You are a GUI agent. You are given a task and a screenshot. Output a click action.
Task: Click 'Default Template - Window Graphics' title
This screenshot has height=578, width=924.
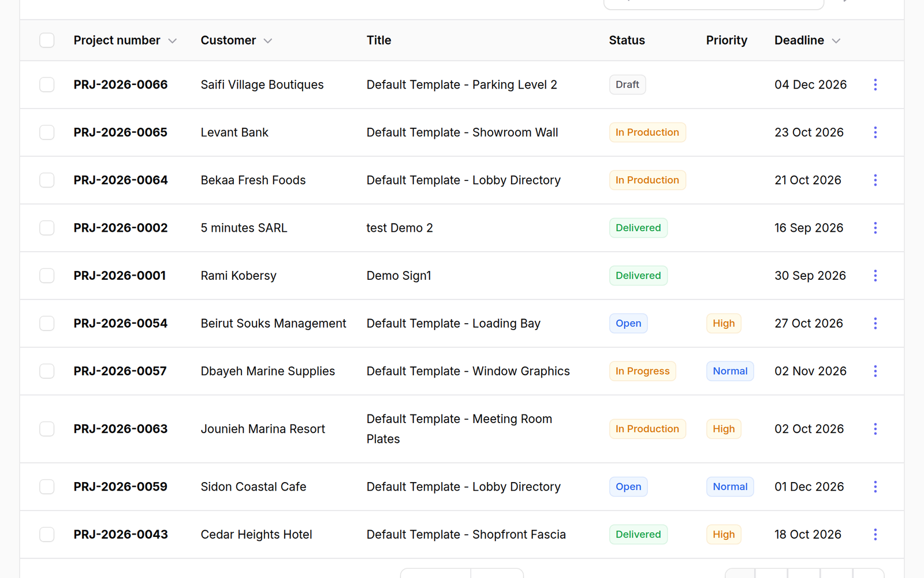coord(468,371)
